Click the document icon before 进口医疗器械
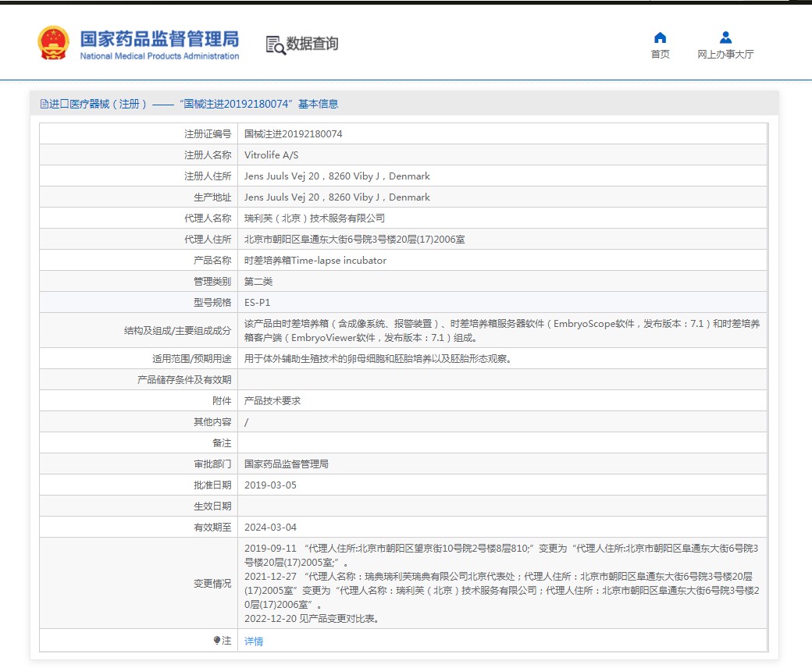The width and height of the screenshot is (812, 668). (x=44, y=104)
